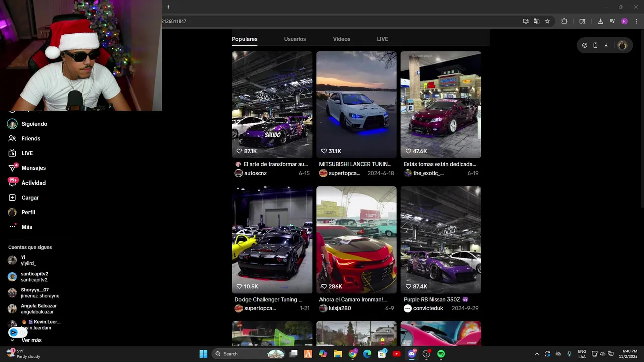
Task: Open ENG LAA language switcher
Action: (x=582, y=354)
